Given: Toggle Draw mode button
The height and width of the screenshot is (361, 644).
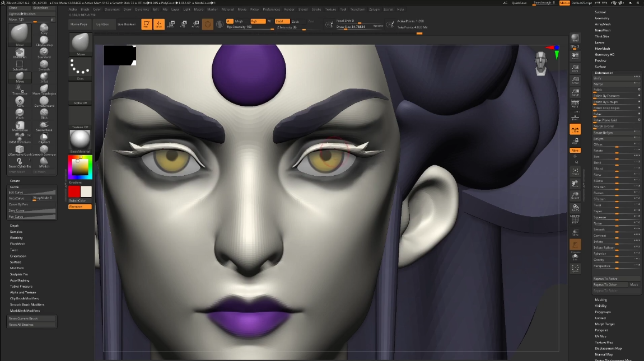Looking at the screenshot, I should [158, 24].
